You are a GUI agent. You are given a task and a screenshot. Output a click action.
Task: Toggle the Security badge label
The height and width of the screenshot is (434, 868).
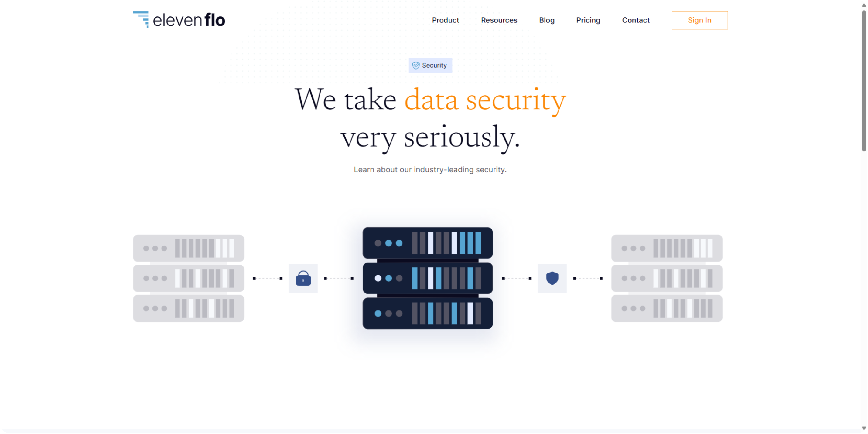coord(430,65)
